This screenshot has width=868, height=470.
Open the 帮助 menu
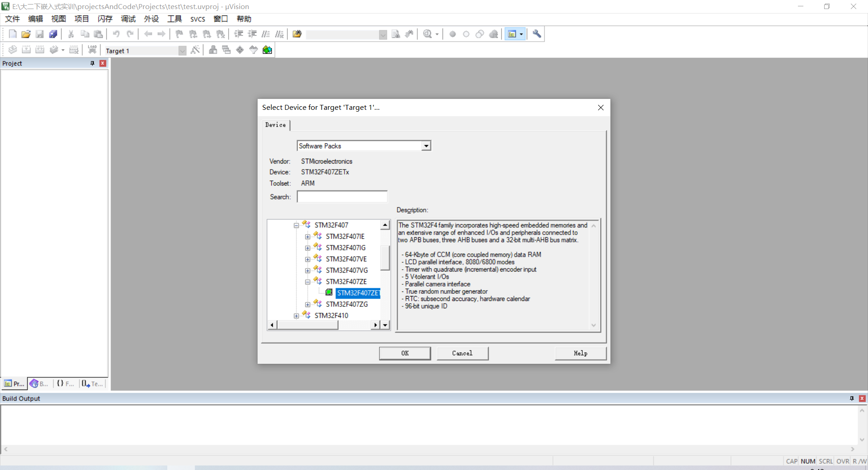tap(244, 19)
